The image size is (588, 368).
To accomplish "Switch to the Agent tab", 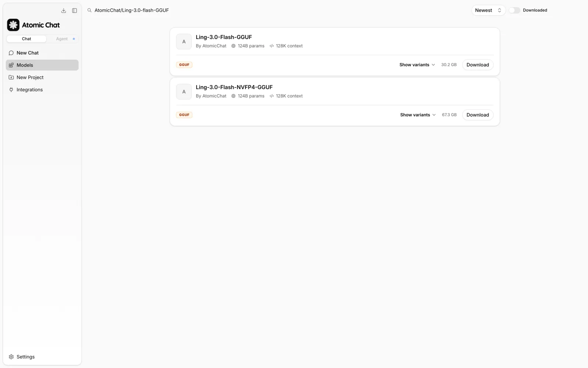I will [62, 39].
